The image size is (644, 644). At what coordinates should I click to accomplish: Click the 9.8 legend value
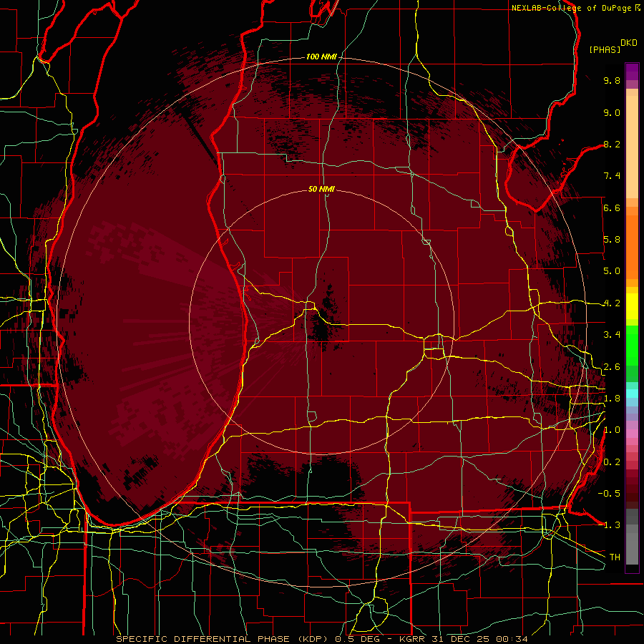pyautogui.click(x=612, y=80)
